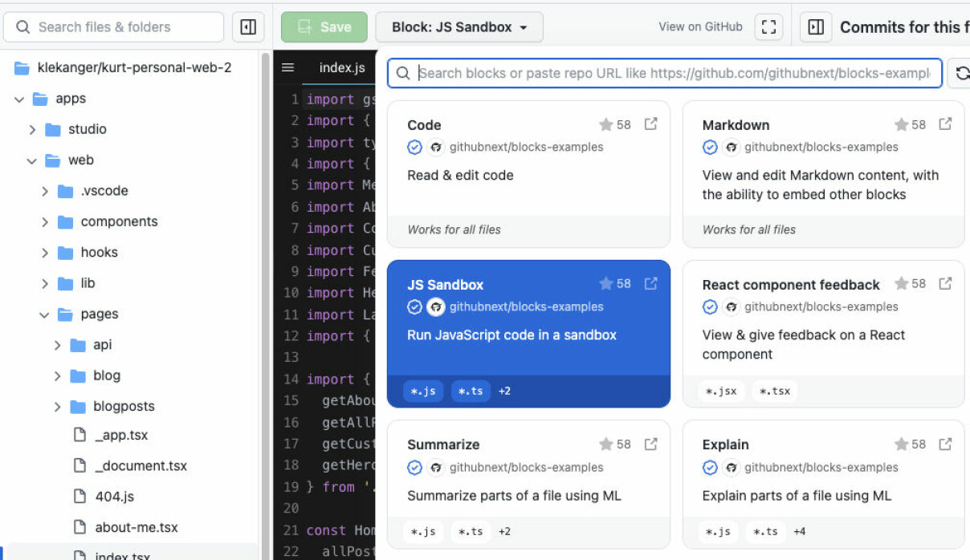Open githubnext/blocks-examples link on Code block

526,147
